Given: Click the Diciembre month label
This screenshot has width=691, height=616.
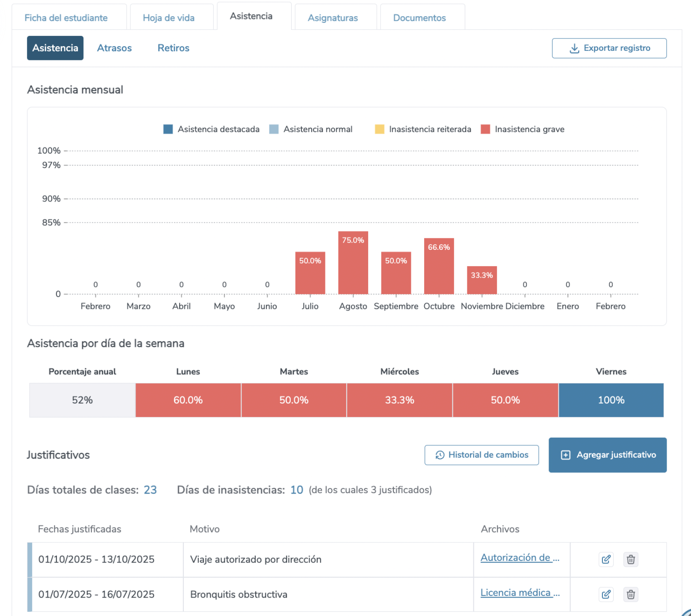Looking at the screenshot, I should 525,306.
